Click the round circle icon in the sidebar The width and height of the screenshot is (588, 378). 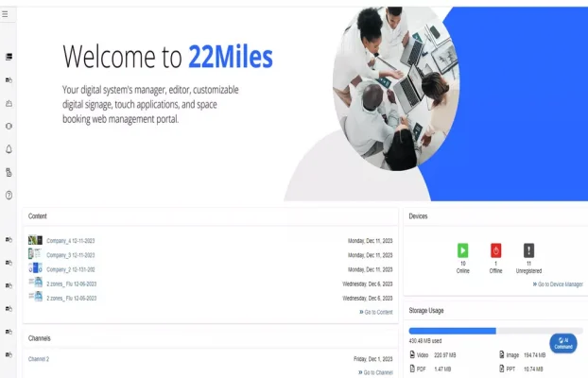coord(9,126)
